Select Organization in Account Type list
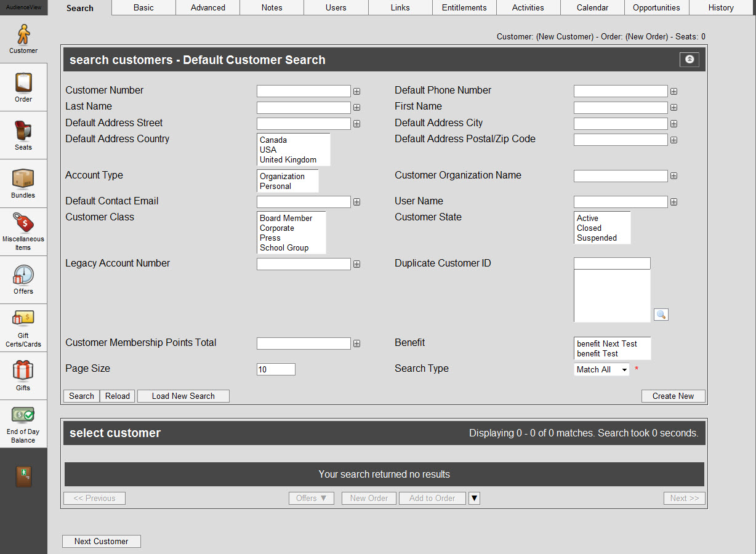756x554 pixels. [x=288, y=176]
